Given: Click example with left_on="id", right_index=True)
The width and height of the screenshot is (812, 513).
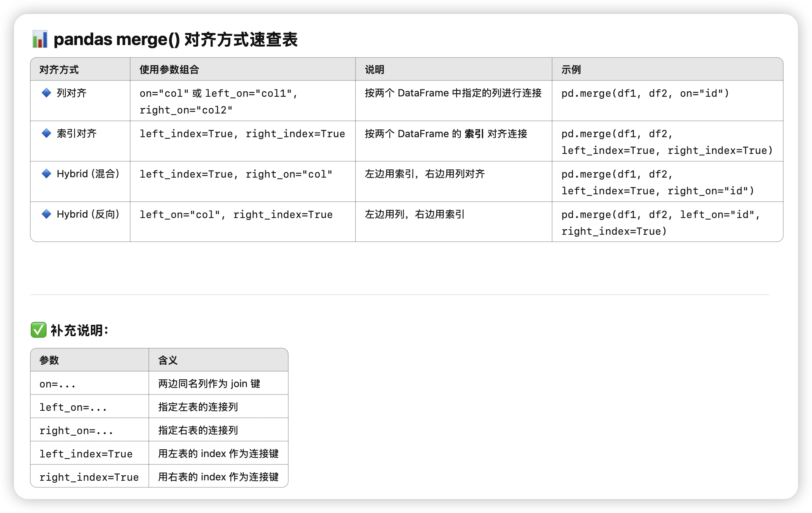Looking at the screenshot, I should point(661,223).
